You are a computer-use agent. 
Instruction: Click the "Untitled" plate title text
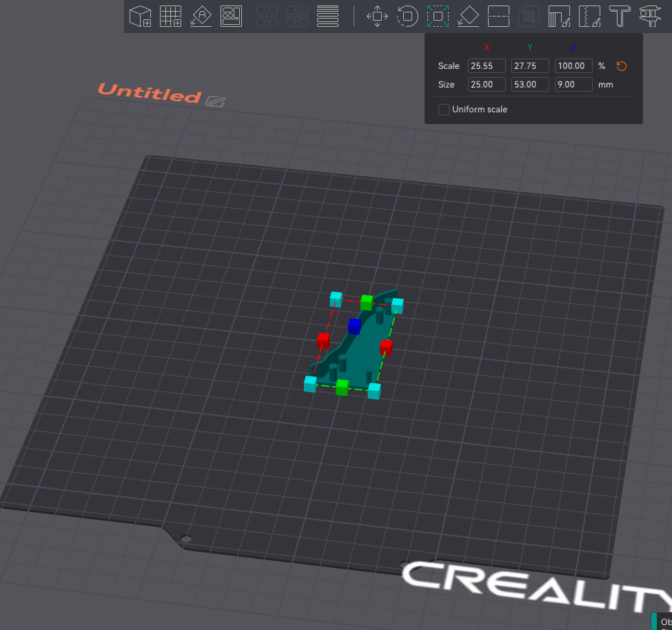(x=149, y=92)
